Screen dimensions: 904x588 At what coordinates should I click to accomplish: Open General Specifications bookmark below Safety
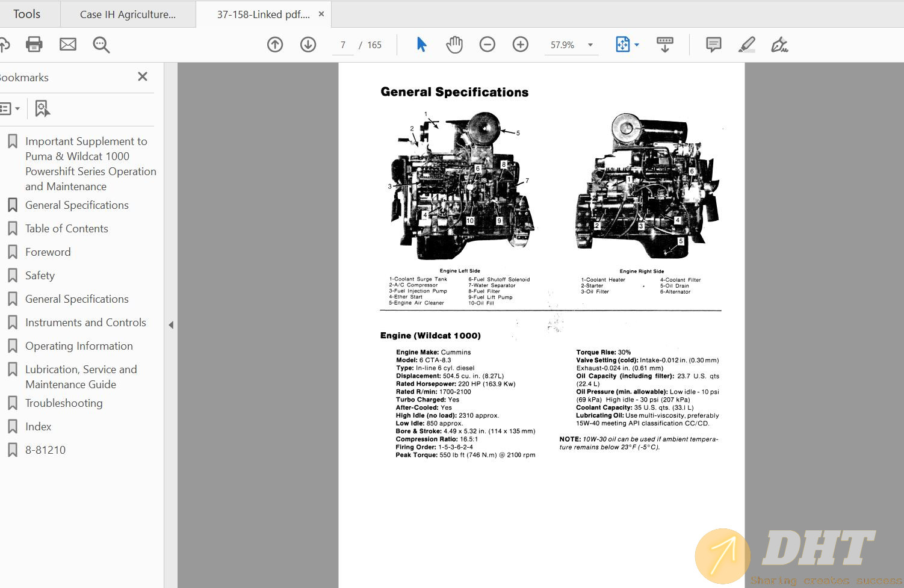tap(77, 299)
